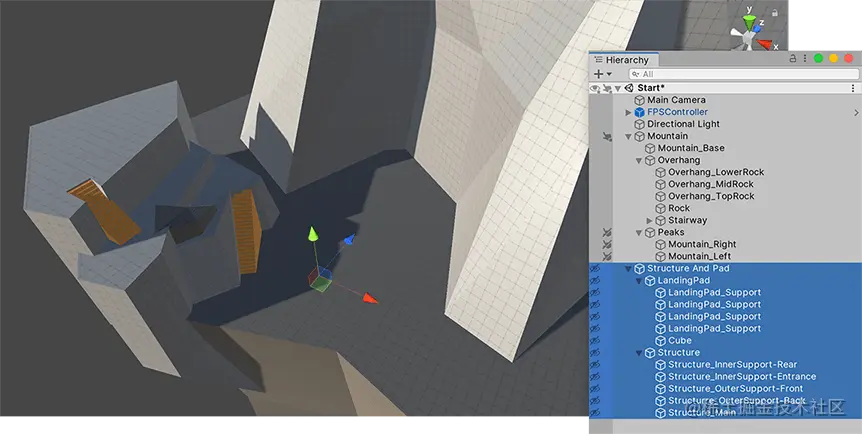Viewport: 862px width, 434px height.
Task: Select the FPSController name text
Action: [677, 112]
